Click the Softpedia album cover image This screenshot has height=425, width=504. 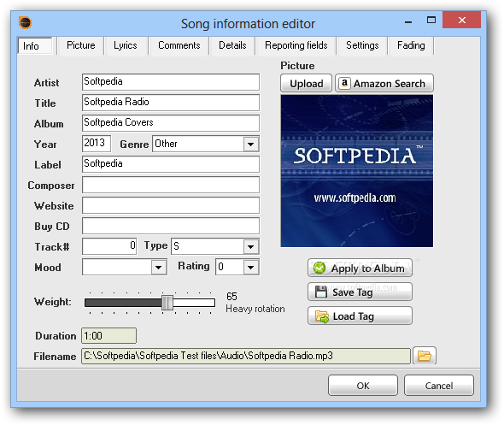click(x=357, y=171)
